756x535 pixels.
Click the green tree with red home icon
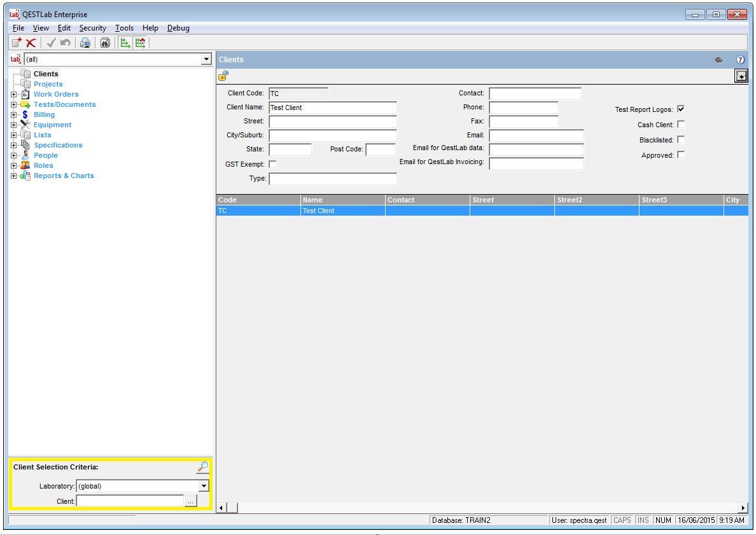click(x=140, y=43)
